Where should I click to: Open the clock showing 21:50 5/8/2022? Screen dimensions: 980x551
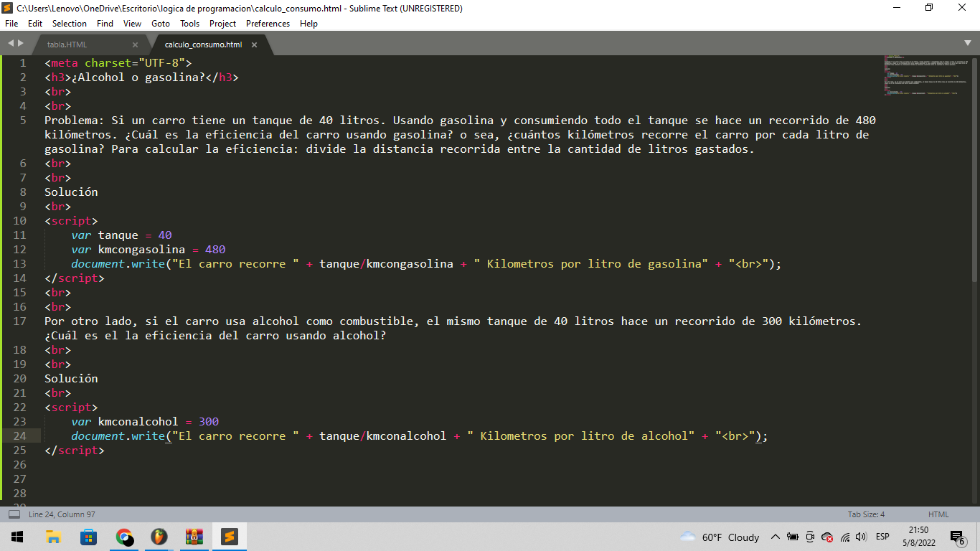coord(918,537)
